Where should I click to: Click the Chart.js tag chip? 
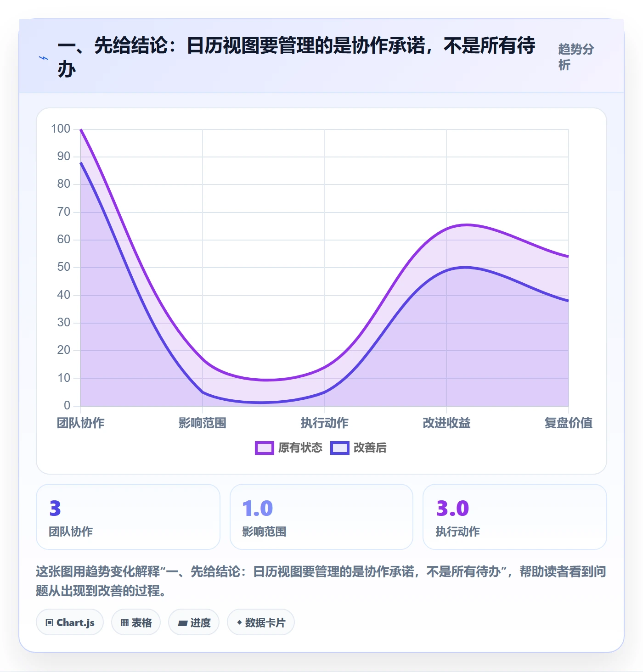tap(70, 622)
